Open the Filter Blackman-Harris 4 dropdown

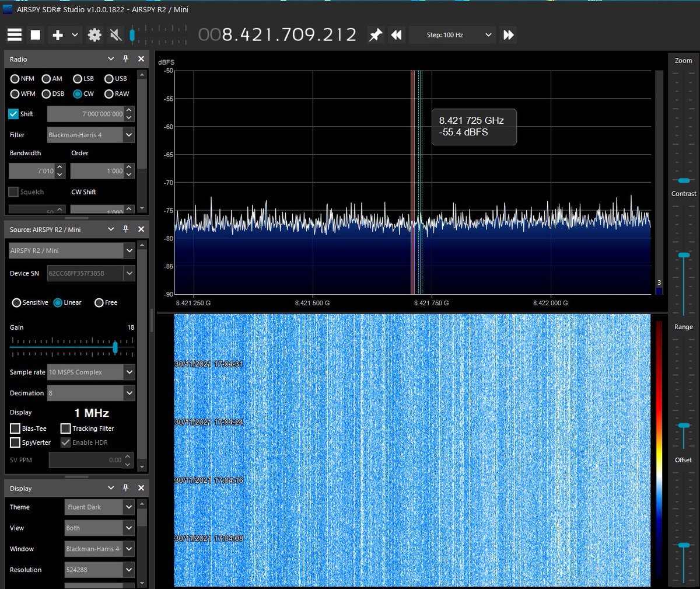point(90,135)
